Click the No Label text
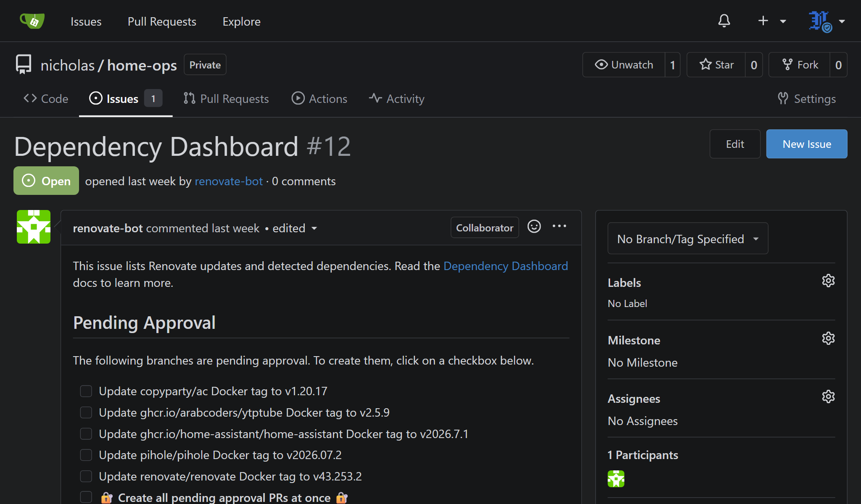This screenshot has height=504, width=861. (627, 304)
